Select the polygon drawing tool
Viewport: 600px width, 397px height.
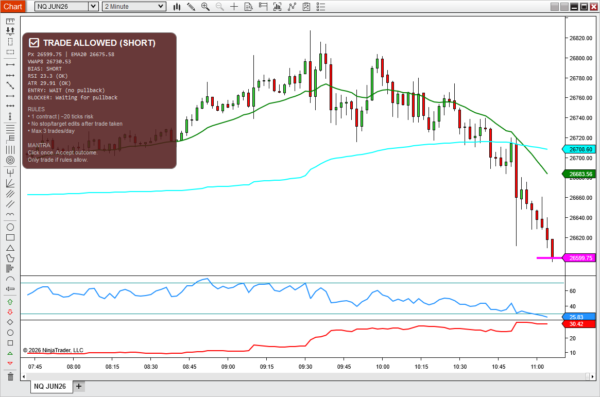tap(10, 258)
